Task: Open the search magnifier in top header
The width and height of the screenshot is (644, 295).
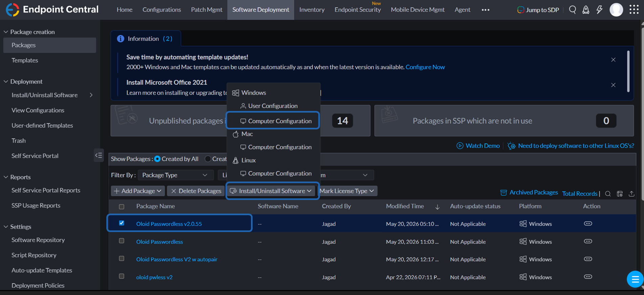Action: pyautogui.click(x=573, y=9)
